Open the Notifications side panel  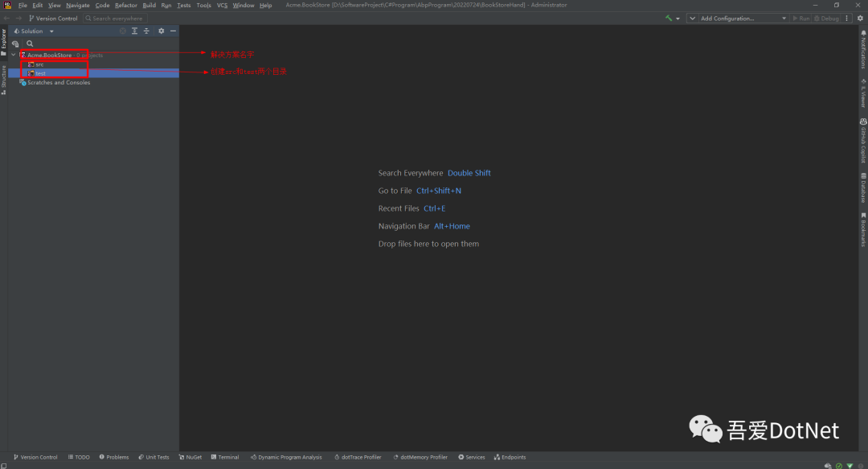point(863,49)
